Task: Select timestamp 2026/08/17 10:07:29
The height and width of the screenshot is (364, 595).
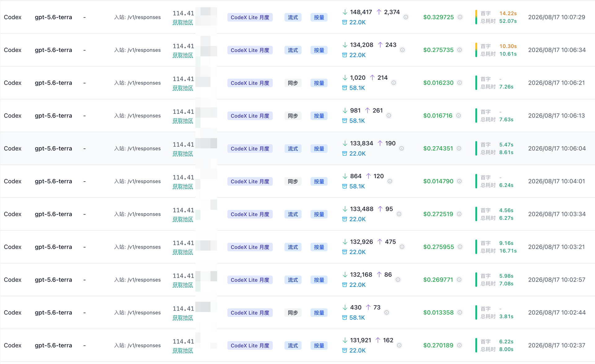Action: coord(557,17)
